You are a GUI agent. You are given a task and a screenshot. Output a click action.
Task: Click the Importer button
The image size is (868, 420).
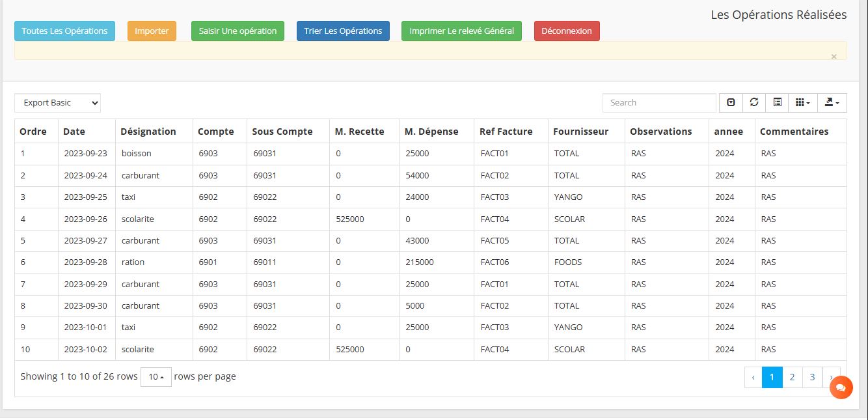(x=152, y=31)
